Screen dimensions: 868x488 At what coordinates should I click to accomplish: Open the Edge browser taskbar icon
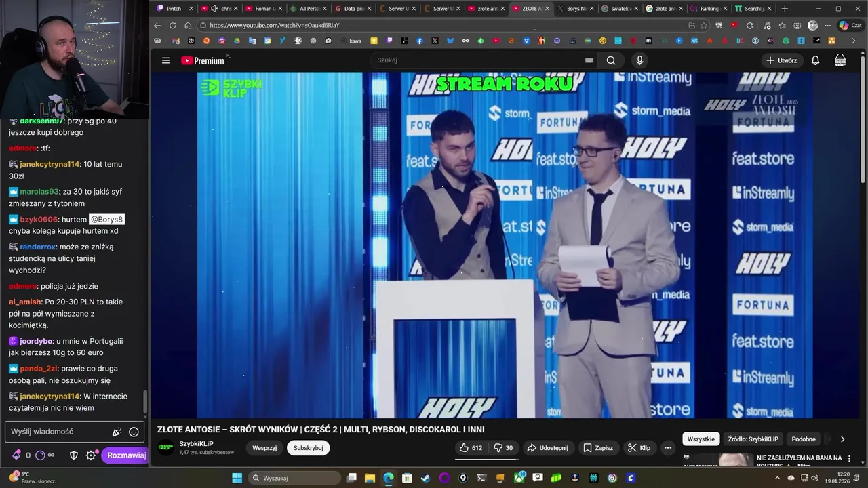point(388,478)
